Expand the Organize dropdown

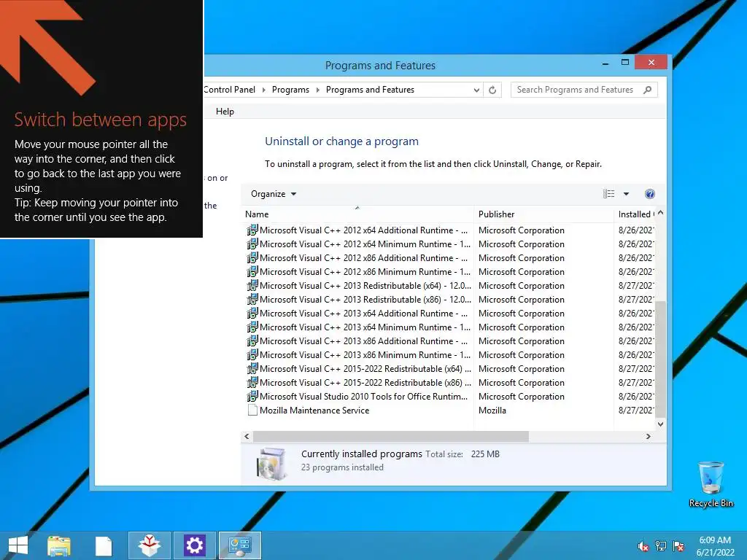(274, 194)
